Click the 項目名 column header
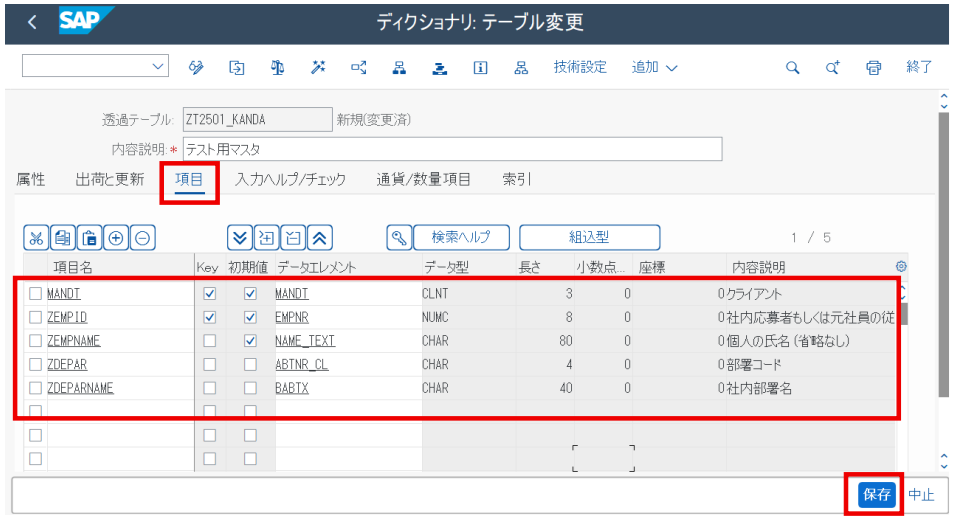960x519 pixels. (73, 267)
